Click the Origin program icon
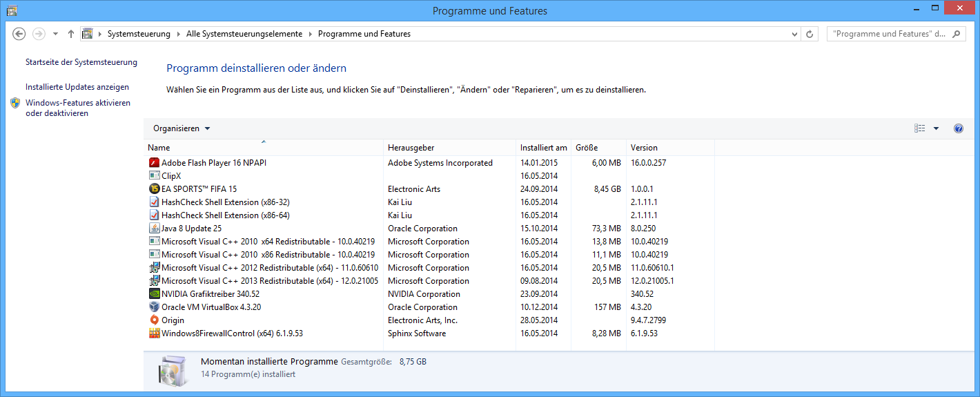 [x=155, y=320]
